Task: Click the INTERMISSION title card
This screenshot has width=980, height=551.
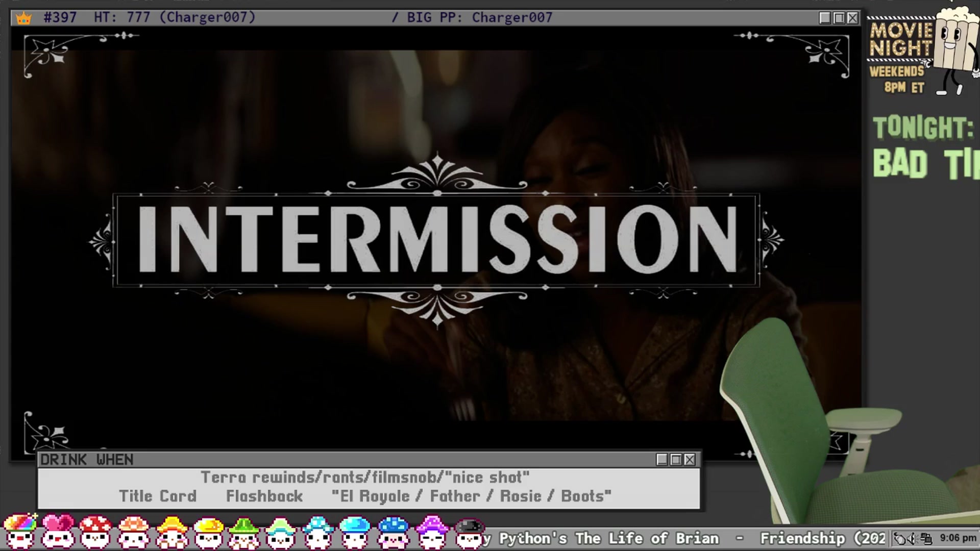Action: (437, 239)
